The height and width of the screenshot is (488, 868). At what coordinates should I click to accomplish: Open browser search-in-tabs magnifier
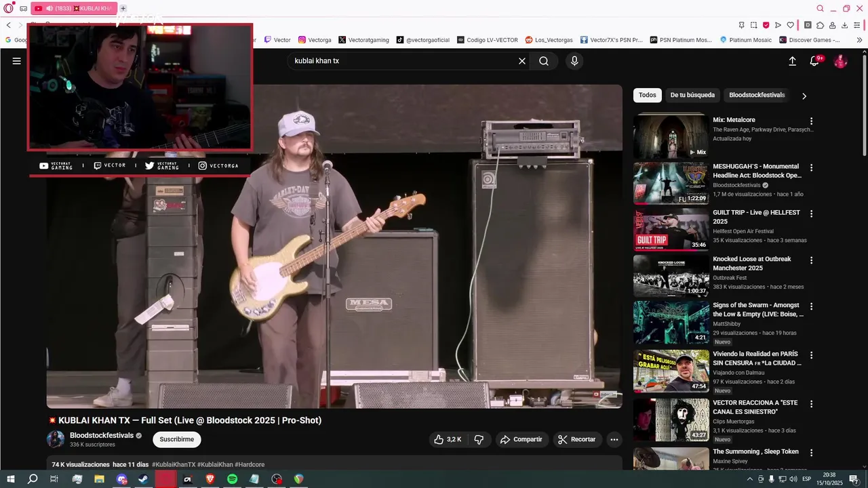820,8
